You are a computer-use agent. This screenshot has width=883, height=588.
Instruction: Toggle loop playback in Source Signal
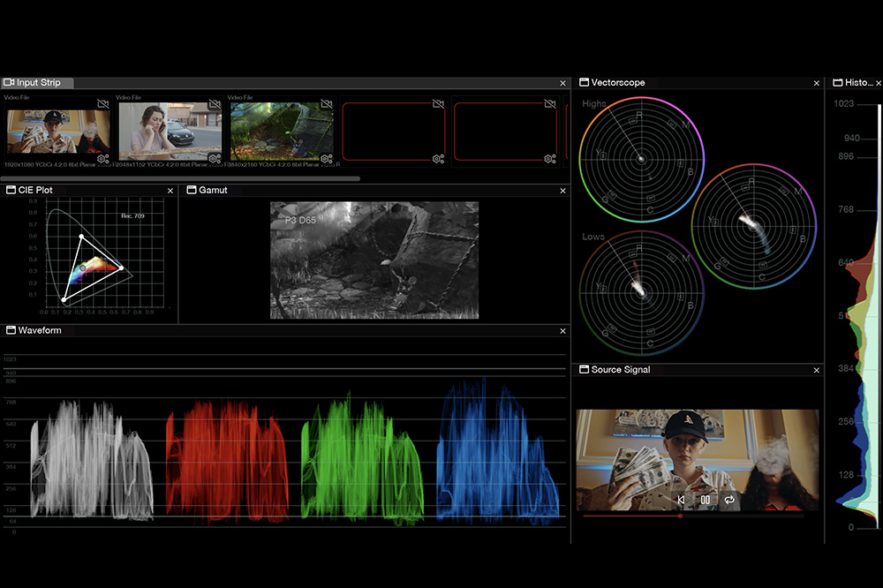[729, 500]
